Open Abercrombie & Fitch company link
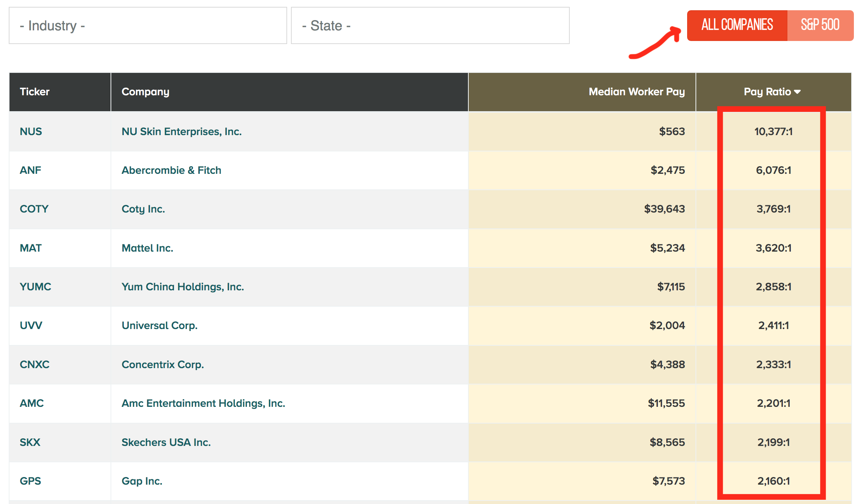The height and width of the screenshot is (504, 863). point(171,170)
